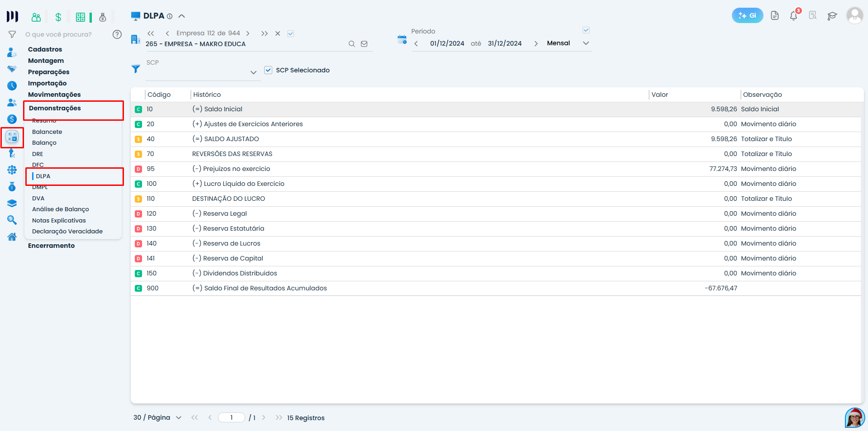The width and height of the screenshot is (868, 431).
Task: Click the graduation cap training icon
Action: tap(832, 16)
